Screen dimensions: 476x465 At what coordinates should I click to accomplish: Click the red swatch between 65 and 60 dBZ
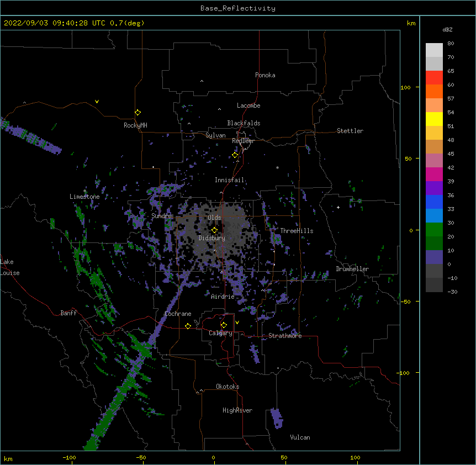pos(434,78)
